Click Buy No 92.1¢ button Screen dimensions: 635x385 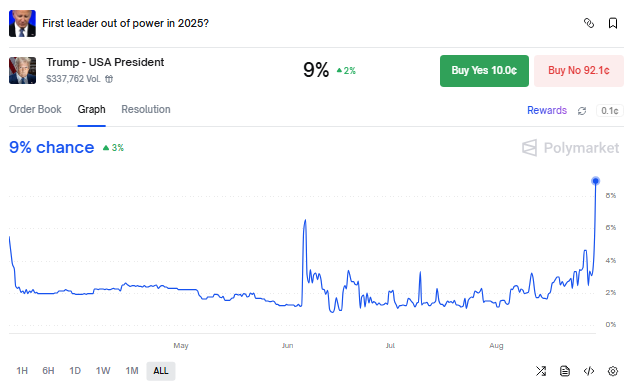coord(579,71)
